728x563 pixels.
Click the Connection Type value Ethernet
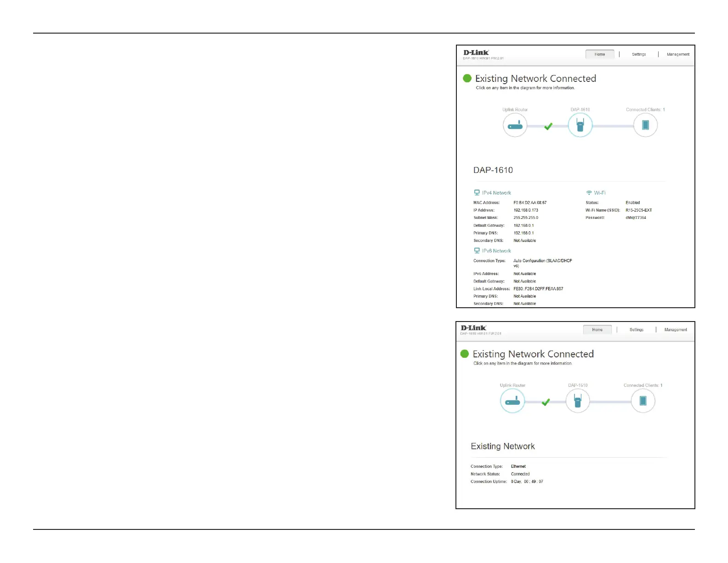518,466
